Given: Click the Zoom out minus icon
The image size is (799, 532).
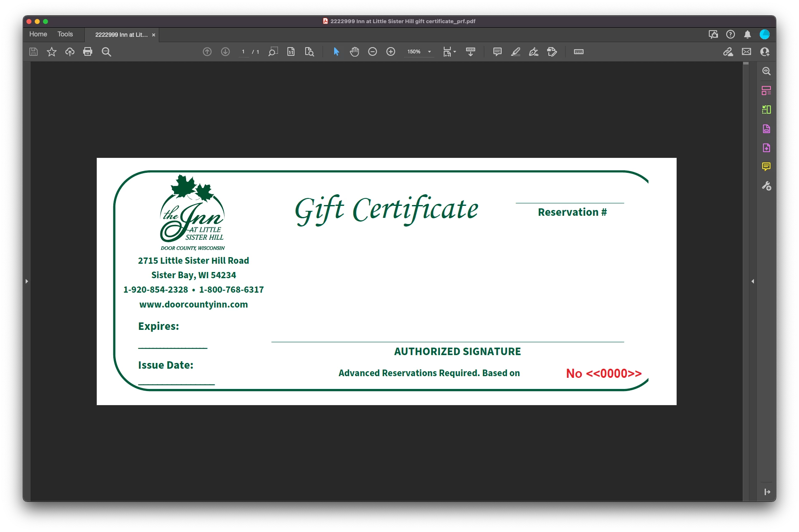Looking at the screenshot, I should coord(373,52).
